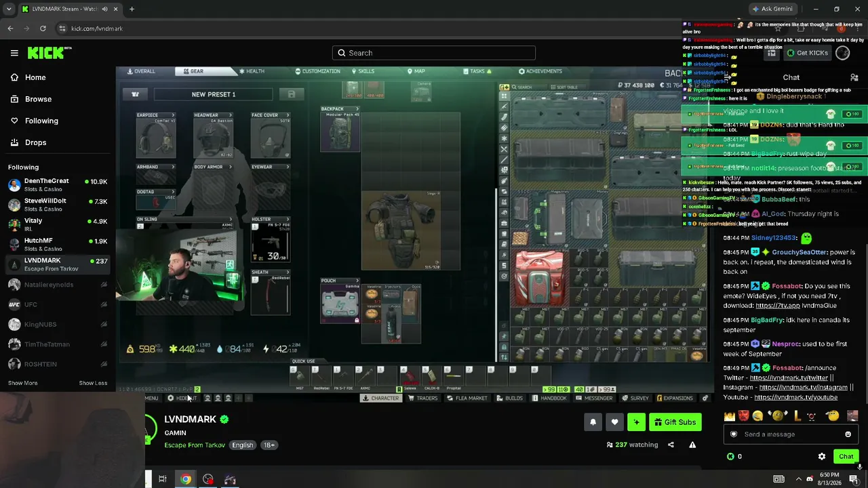Open SteveWillDoIt's channel in sidebar
868x488 pixels.
(x=58, y=205)
